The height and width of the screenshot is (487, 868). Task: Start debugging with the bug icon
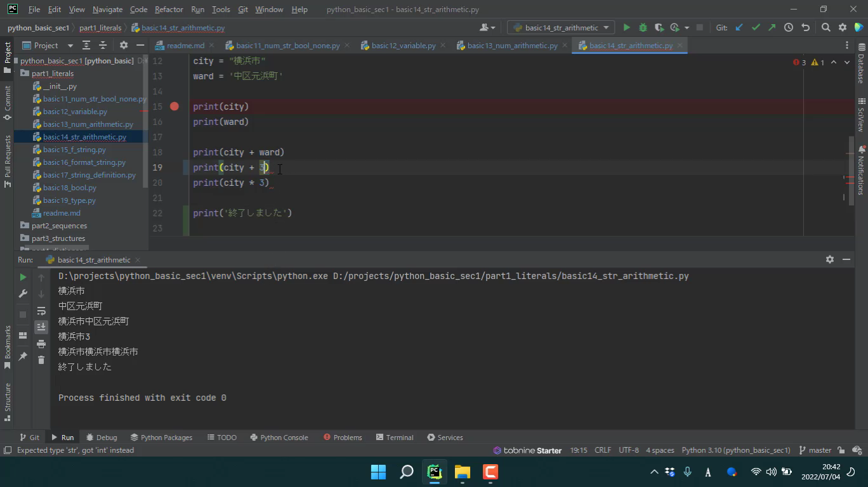(x=643, y=27)
